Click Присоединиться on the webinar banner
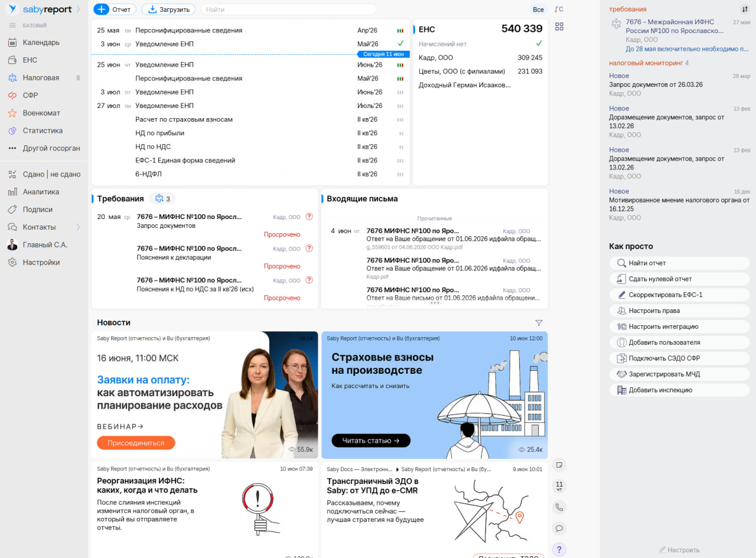Viewport: 756px width, 558px height. [136, 443]
